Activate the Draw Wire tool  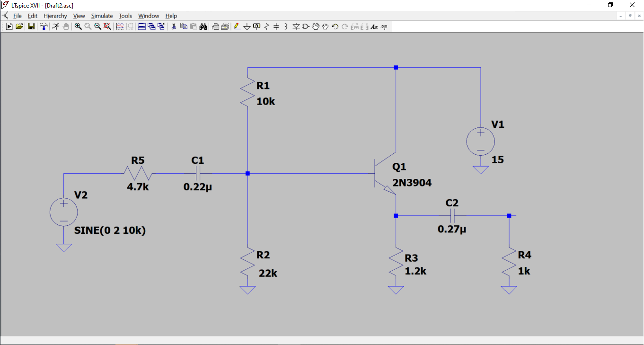click(x=236, y=26)
